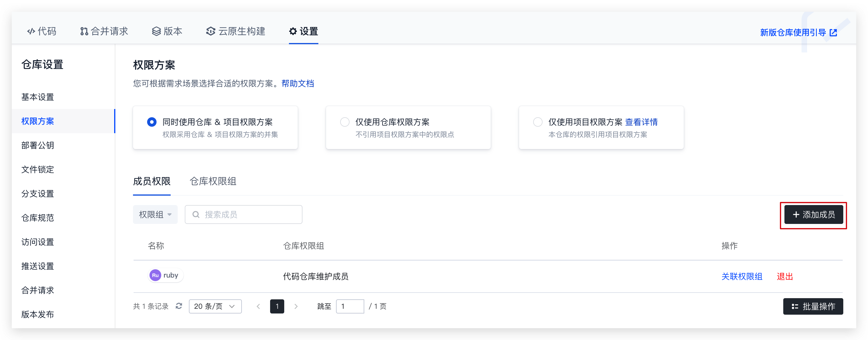
Task: Click 代码仓库维护成员 cell
Action: point(315,276)
